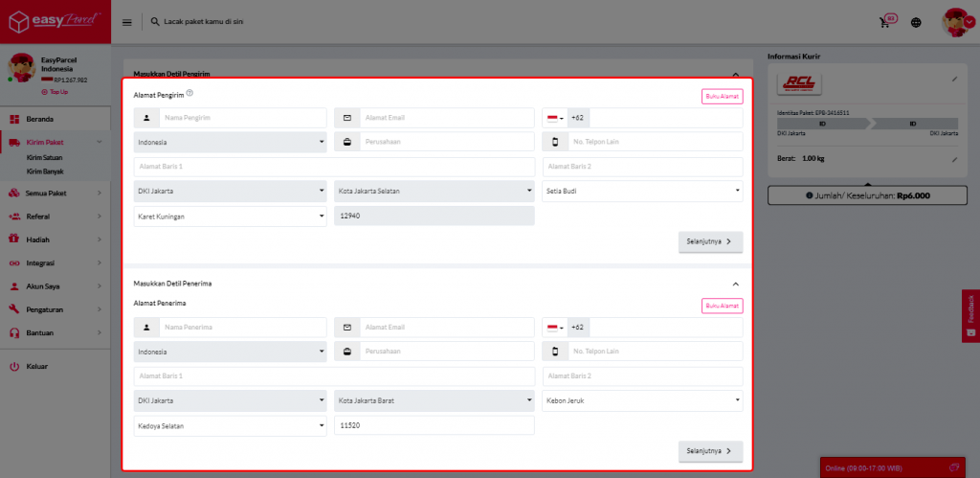Click the shopping cart icon in header
Image resolution: width=980 pixels, height=478 pixels.
[885, 22]
